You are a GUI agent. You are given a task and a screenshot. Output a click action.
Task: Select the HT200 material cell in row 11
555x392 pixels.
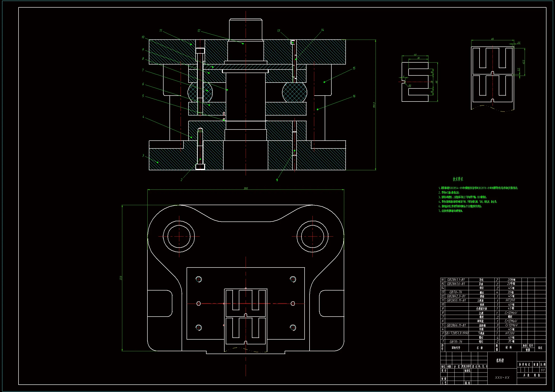[x=510, y=300]
